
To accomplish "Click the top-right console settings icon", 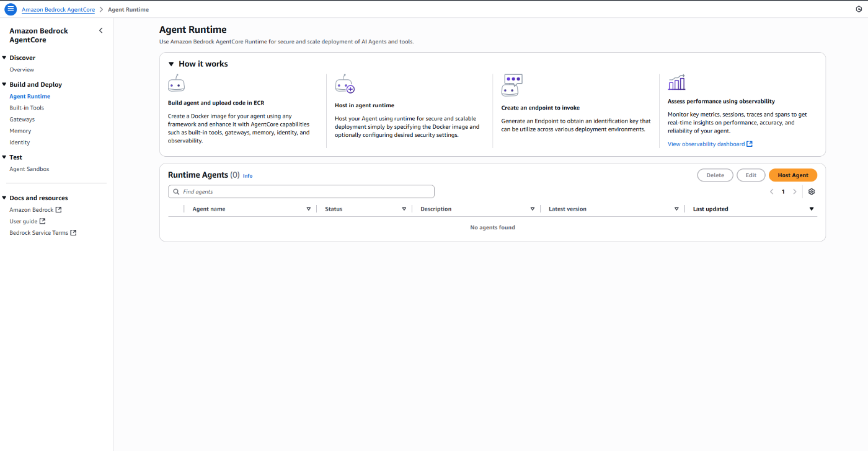I will 859,9.
